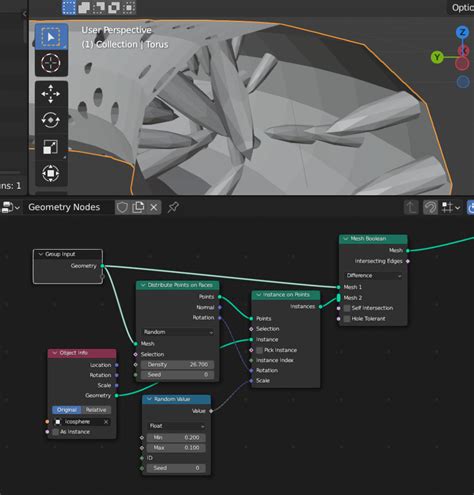474x495 pixels.
Task: Click the Density value field
Action: point(177,365)
